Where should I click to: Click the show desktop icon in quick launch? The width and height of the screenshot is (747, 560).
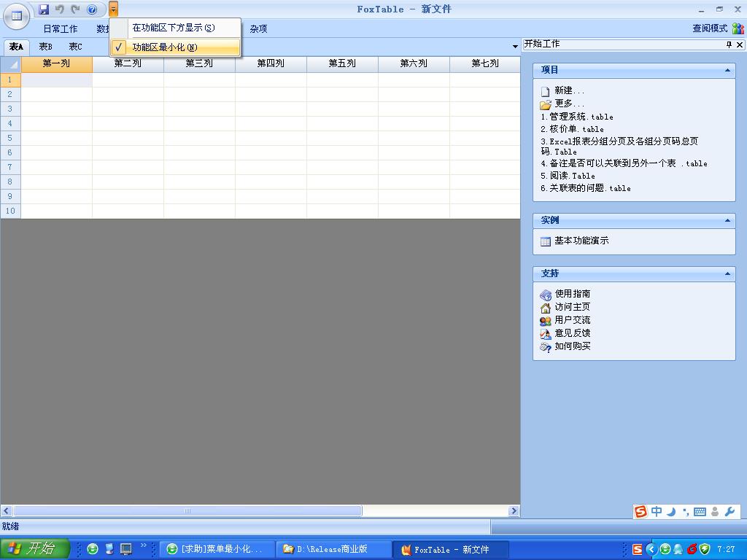(125, 550)
